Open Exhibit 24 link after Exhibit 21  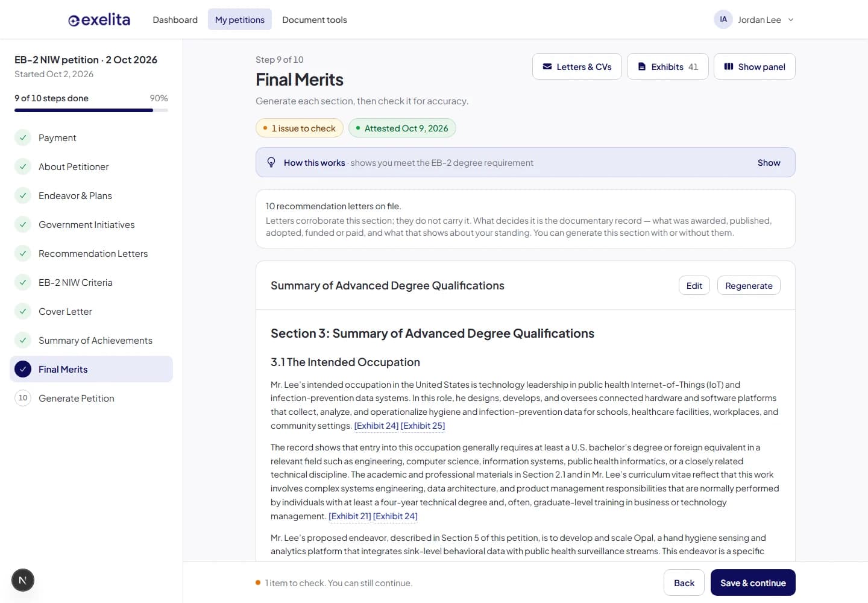(395, 516)
